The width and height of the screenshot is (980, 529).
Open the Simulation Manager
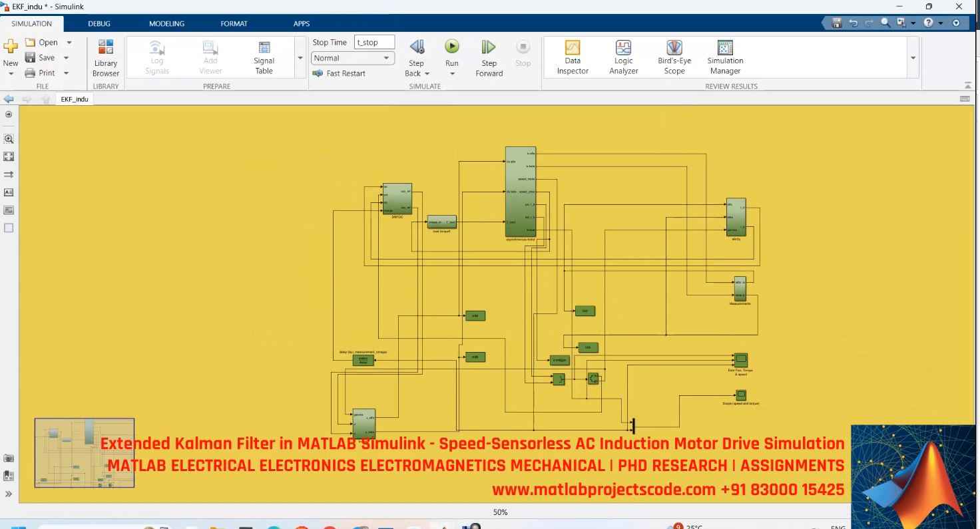[724, 57]
